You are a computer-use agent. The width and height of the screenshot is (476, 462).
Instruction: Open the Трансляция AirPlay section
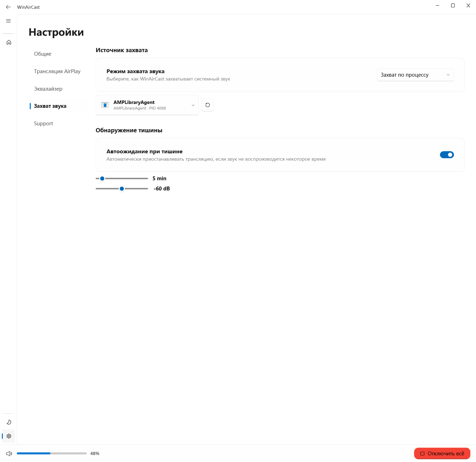coord(57,71)
